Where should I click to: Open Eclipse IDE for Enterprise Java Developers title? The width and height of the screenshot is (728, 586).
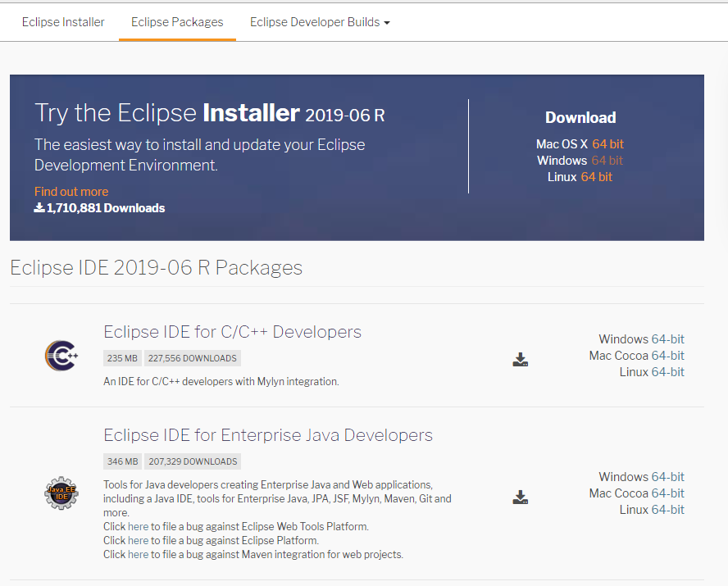click(268, 435)
